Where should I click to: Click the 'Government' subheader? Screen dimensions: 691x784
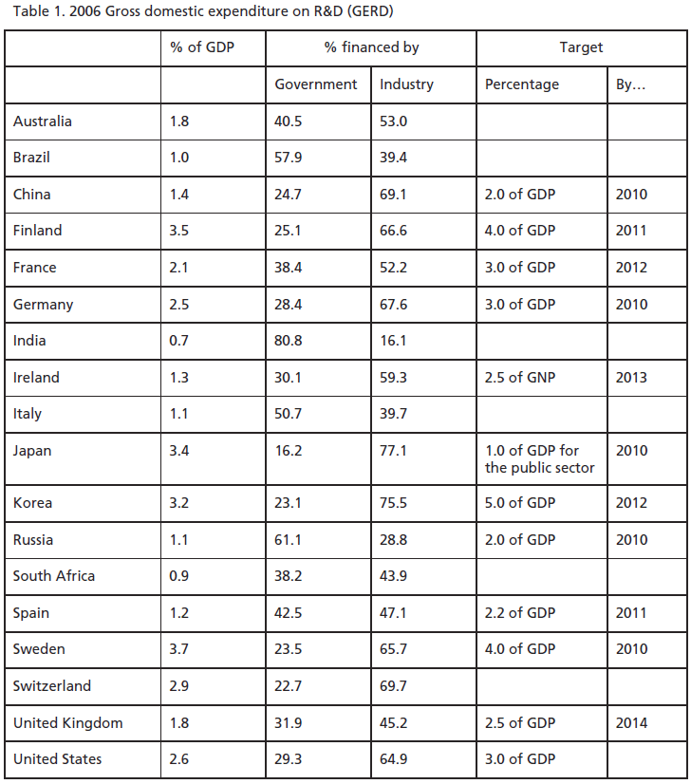click(316, 84)
